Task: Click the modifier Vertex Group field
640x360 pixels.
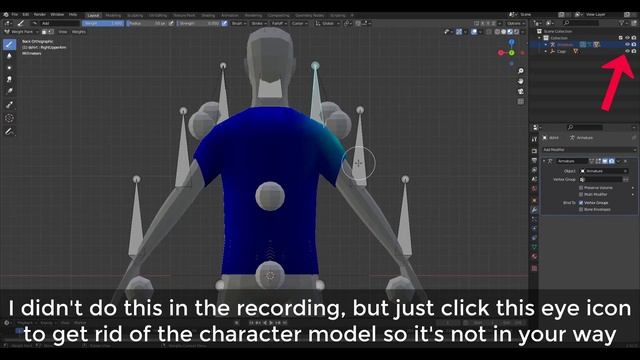Action: (x=601, y=179)
